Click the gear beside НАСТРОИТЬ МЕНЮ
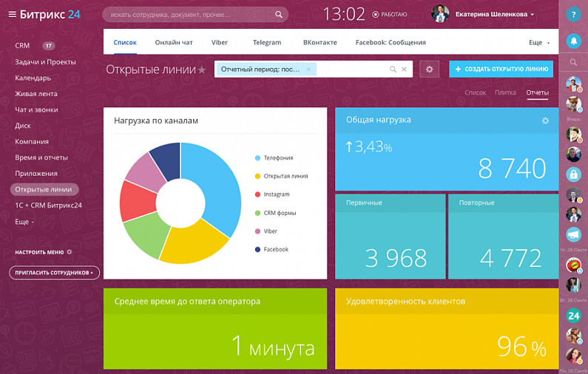Screen dimensions: 588x374 coord(70,252)
